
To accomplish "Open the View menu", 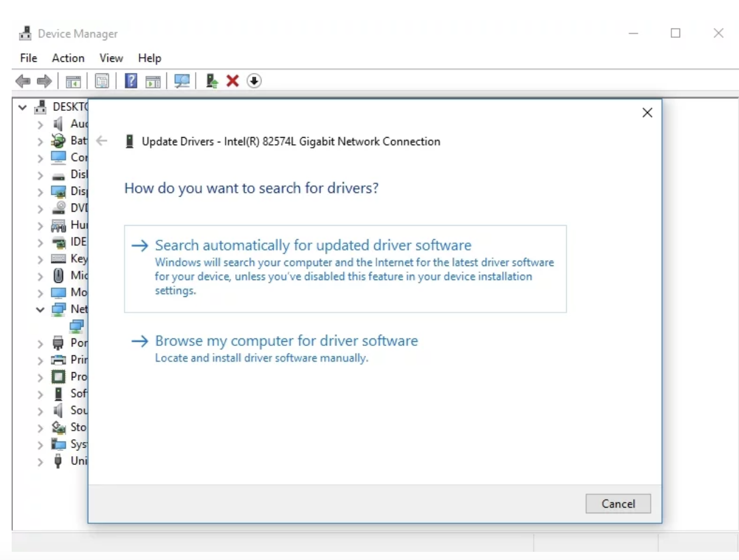I will (110, 58).
